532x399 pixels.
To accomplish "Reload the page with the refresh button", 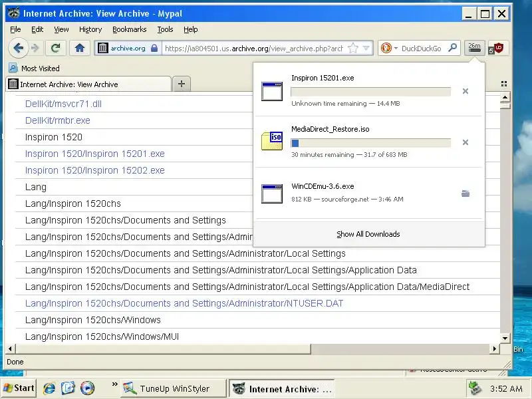I will [x=55, y=48].
